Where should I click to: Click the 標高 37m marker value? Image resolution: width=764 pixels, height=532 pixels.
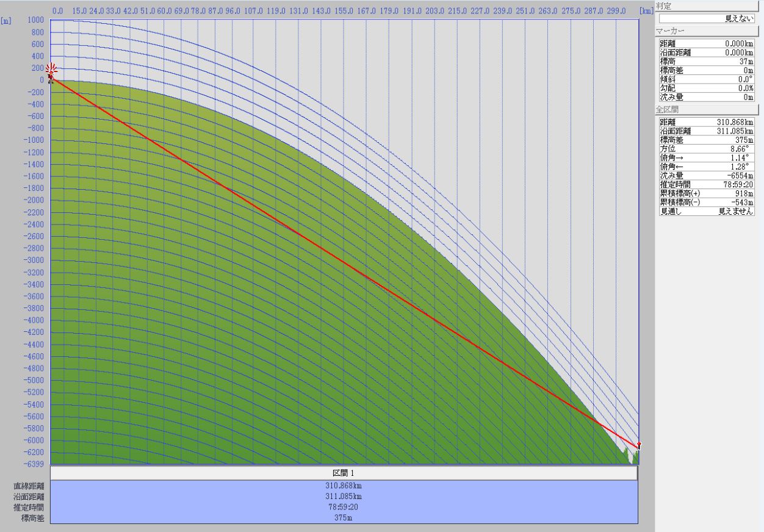pos(748,62)
